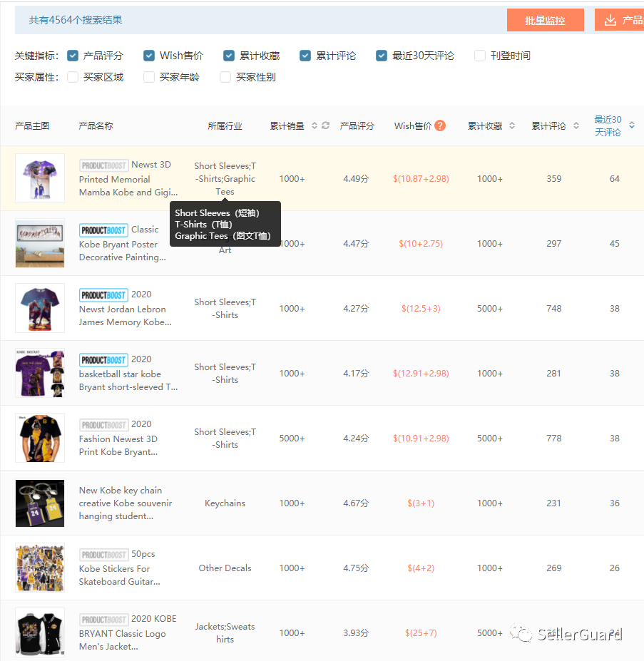Click the download icon on 产品 export button
Screen dimensions: 644x661
(x=610, y=20)
